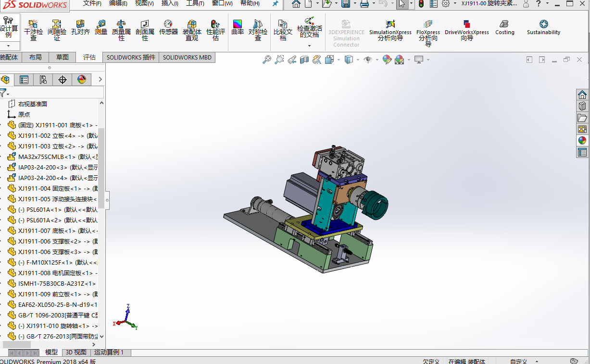Click the Print icon
Viewport: 590px width, 364px height.
point(364,4)
